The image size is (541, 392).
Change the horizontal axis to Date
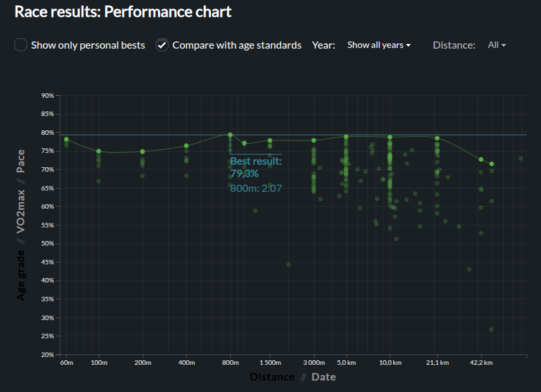coord(323,377)
